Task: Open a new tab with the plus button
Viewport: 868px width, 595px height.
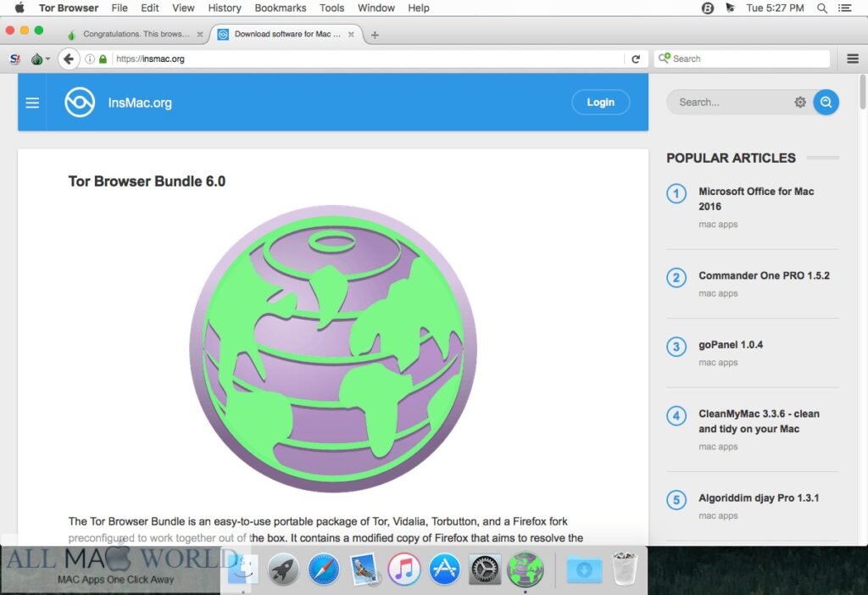Action: coord(375,35)
